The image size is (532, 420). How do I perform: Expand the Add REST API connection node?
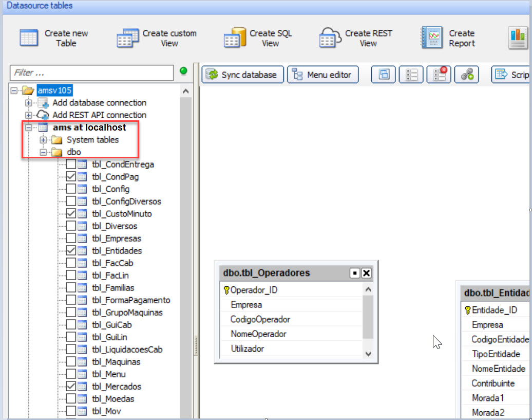(x=29, y=115)
